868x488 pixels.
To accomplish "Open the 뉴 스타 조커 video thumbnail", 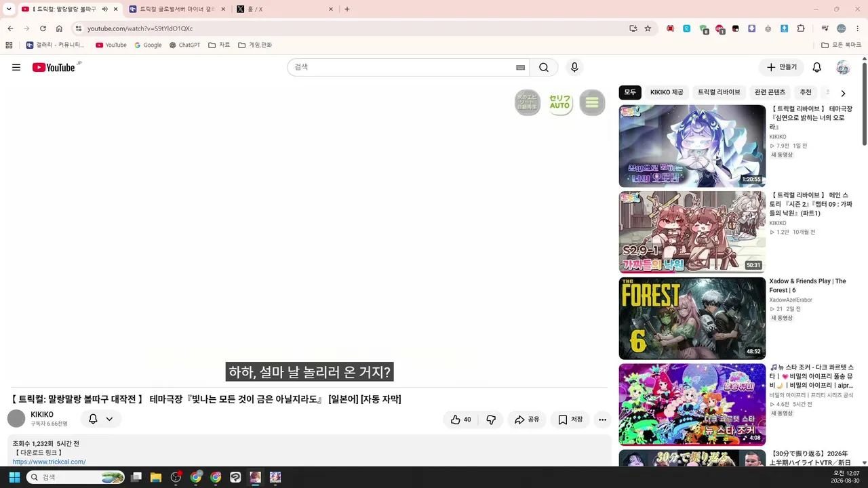I will point(692,405).
